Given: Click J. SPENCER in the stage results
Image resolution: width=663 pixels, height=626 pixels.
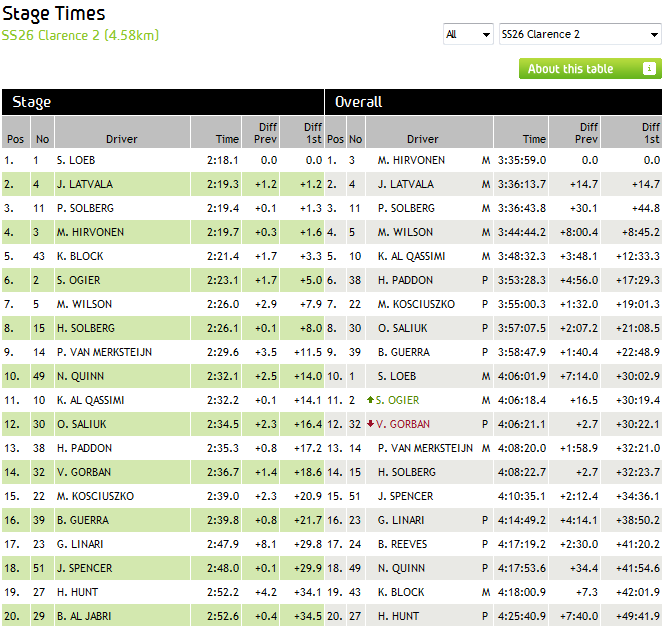Looking at the screenshot, I should tap(85, 568).
